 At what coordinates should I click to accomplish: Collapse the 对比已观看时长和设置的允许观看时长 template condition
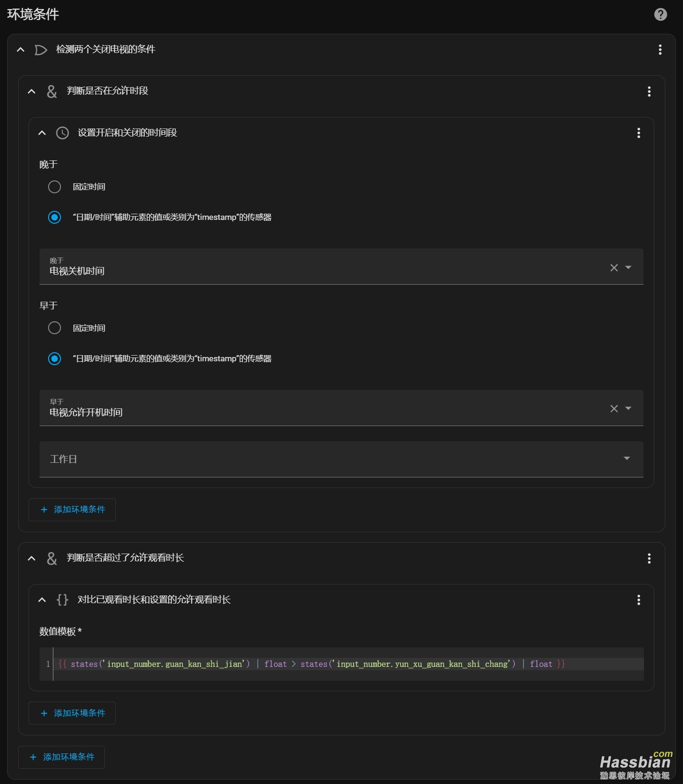coord(42,600)
